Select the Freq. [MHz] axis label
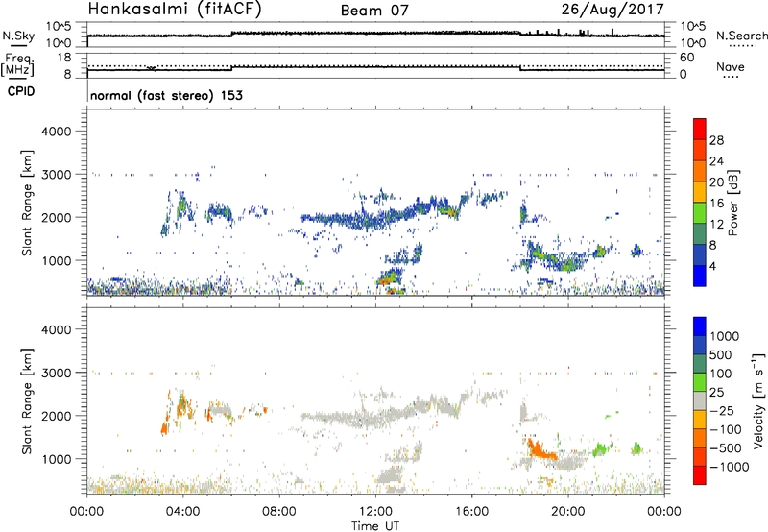The width and height of the screenshot is (768, 532). pyautogui.click(x=18, y=65)
